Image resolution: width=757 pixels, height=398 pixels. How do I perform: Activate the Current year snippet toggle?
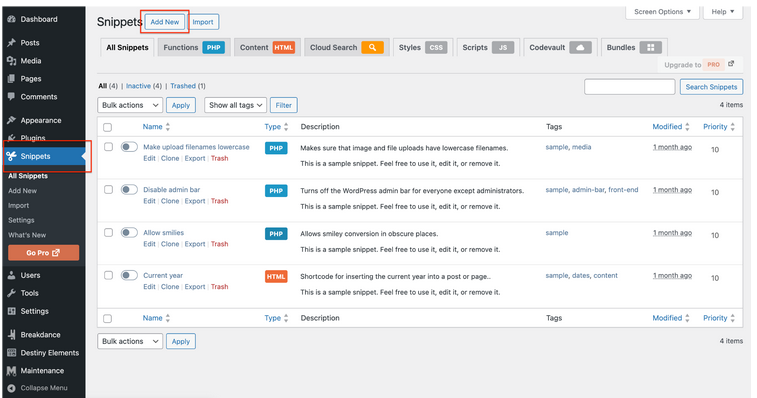point(129,275)
